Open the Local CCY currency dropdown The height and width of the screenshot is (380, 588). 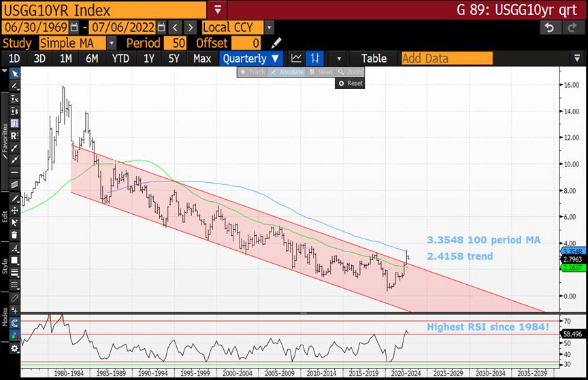(269, 27)
